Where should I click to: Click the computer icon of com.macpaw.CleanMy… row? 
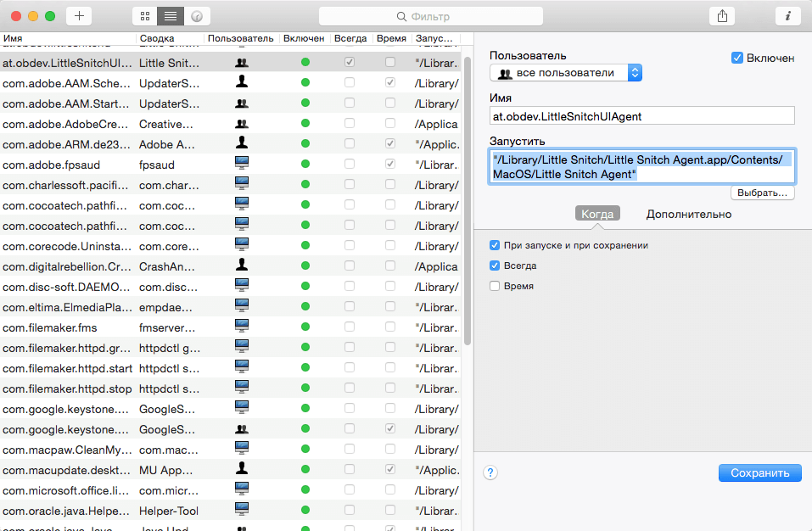pos(241,448)
